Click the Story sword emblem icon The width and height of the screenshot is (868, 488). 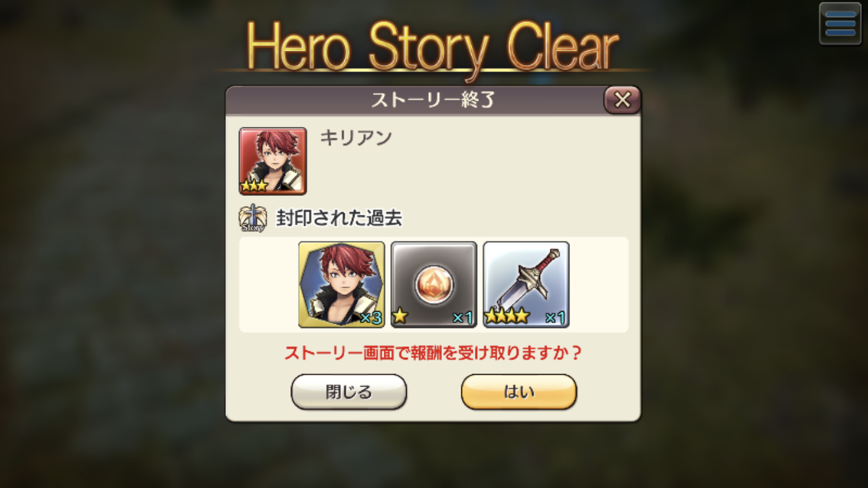tap(252, 218)
